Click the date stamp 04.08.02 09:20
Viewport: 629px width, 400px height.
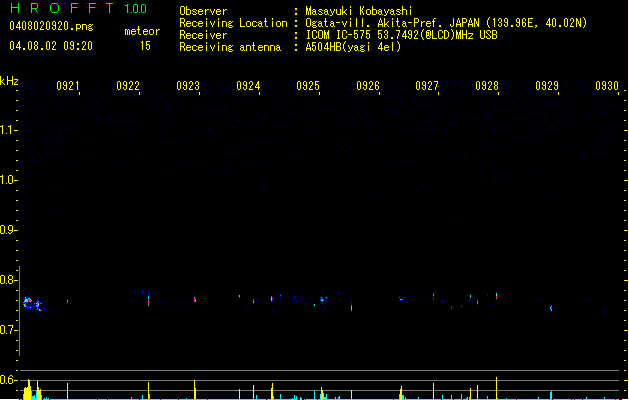pyautogui.click(x=51, y=46)
